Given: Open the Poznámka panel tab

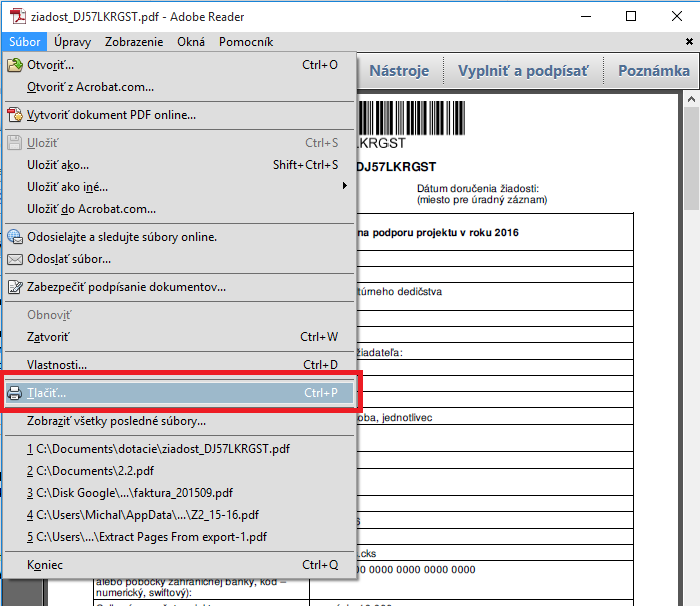Looking at the screenshot, I should pyautogui.click(x=653, y=71).
